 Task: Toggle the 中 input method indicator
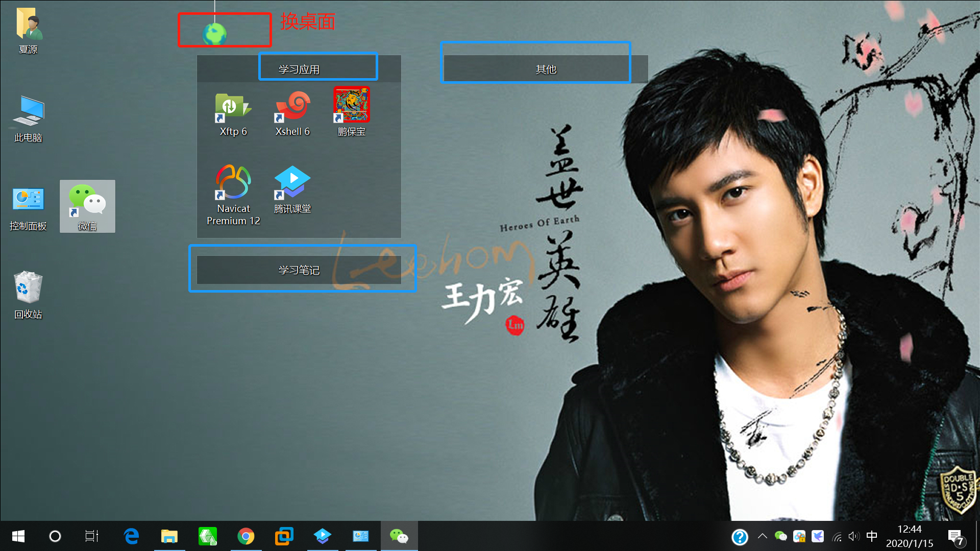pos(872,536)
